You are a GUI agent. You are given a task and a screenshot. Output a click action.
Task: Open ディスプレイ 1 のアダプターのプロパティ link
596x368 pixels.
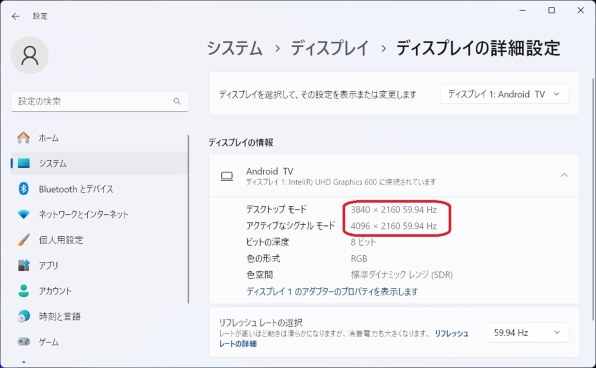click(332, 291)
